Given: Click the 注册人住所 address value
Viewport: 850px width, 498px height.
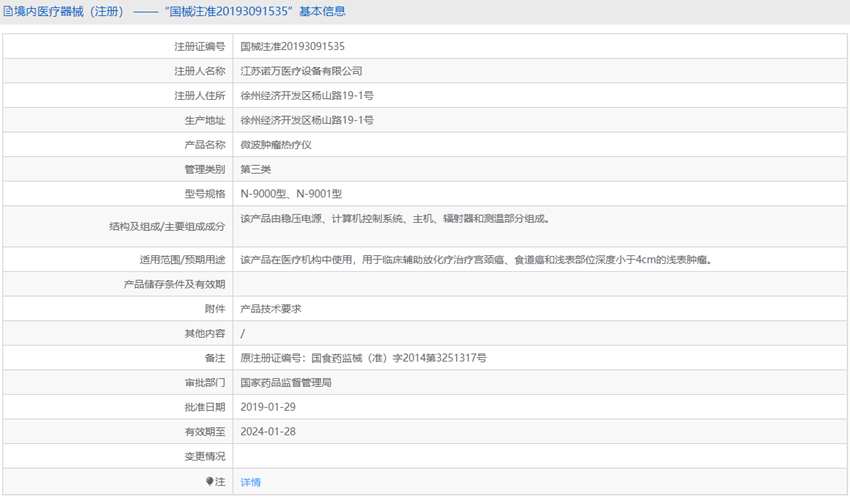Looking at the screenshot, I should 307,95.
